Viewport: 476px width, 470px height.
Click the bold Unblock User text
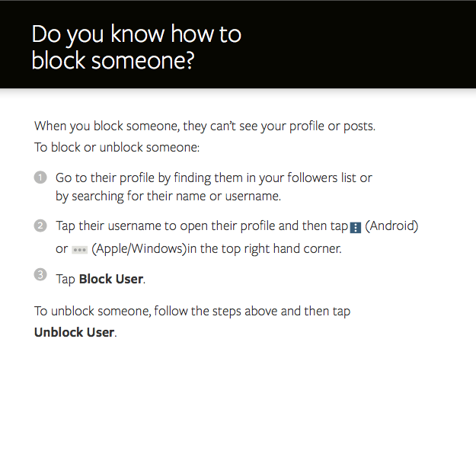tap(74, 333)
